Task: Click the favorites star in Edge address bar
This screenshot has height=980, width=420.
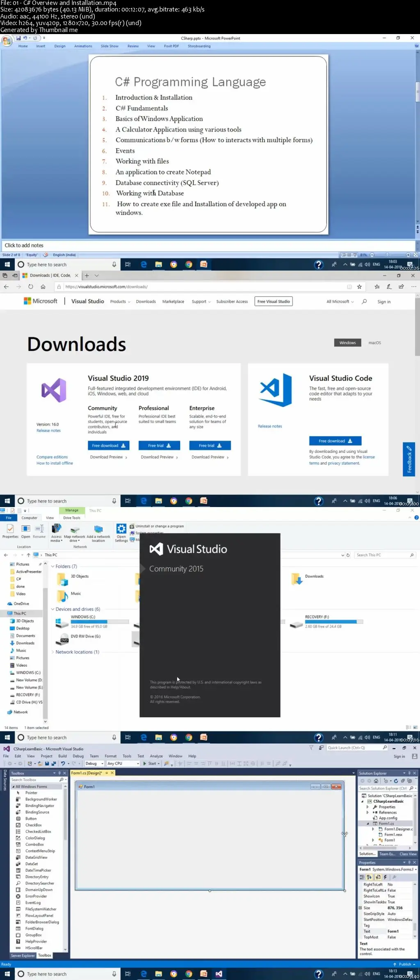Action: [359, 287]
